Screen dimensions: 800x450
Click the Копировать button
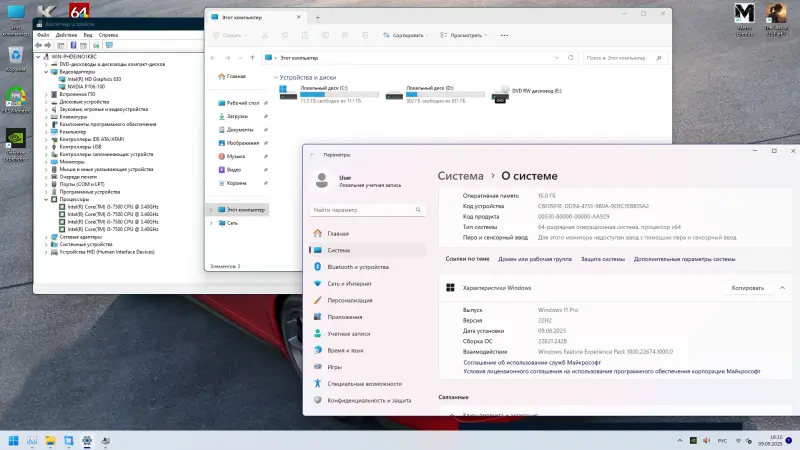coord(747,288)
